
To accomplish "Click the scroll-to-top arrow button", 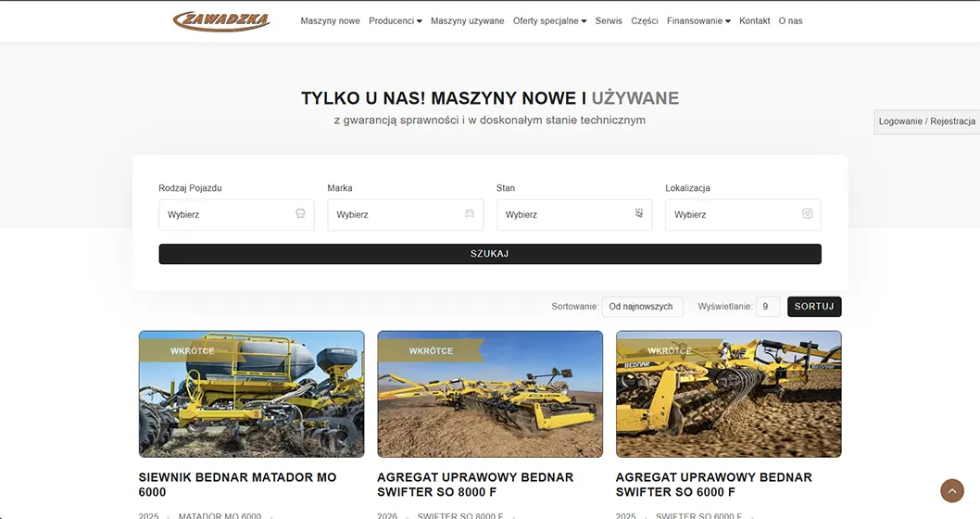I will (952, 491).
